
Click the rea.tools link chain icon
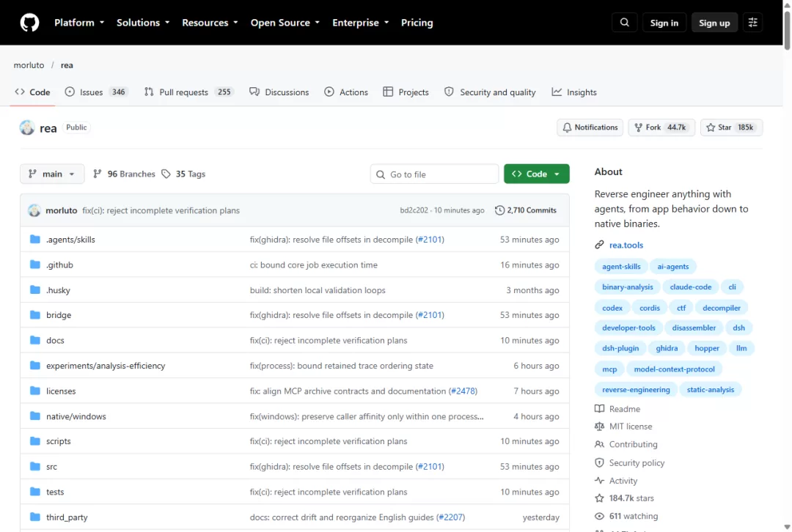coord(599,245)
